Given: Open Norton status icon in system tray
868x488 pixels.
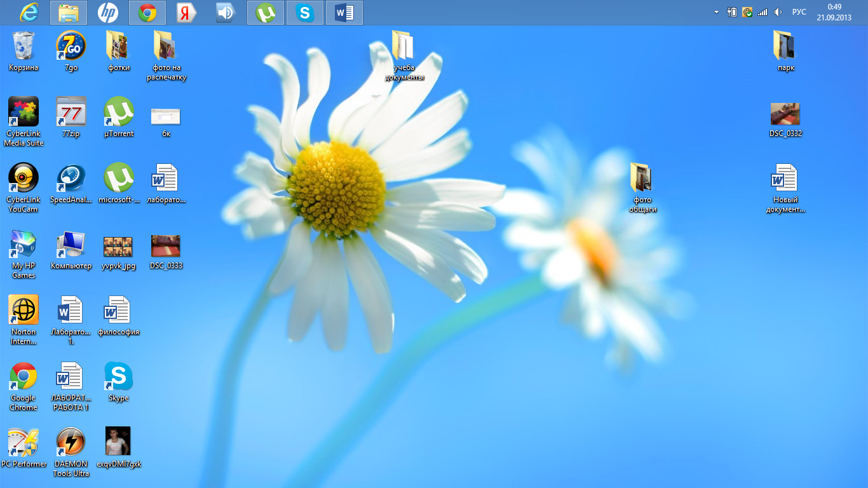Looking at the screenshot, I should click(747, 12).
